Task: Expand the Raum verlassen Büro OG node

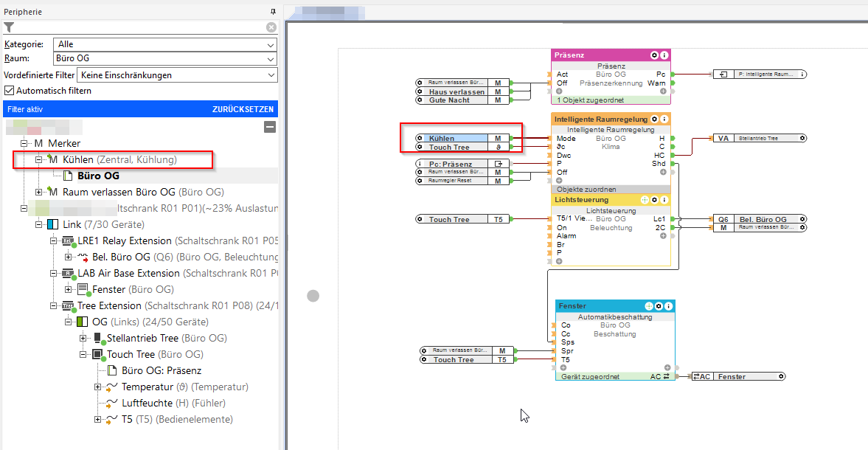Action: pyautogui.click(x=39, y=192)
